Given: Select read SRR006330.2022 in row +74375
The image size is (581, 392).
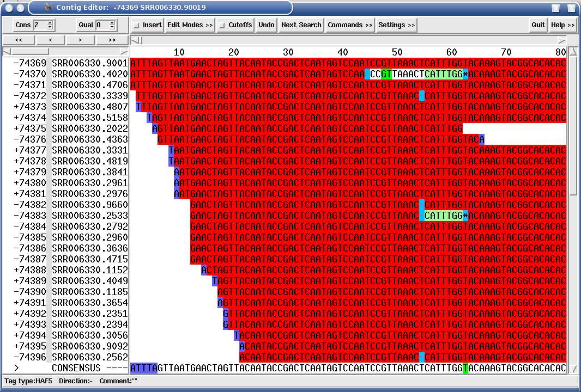Looking at the screenshot, I should tap(90, 128).
